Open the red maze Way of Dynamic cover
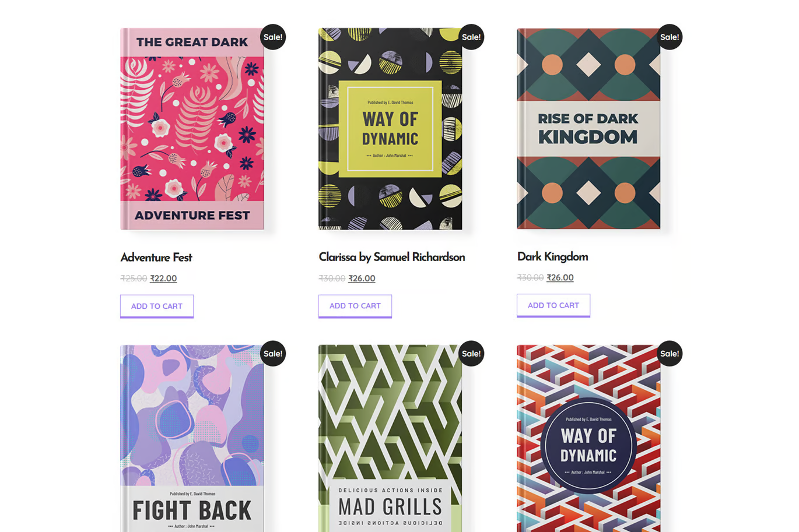Image resolution: width=799 pixels, height=532 pixels. click(589, 438)
